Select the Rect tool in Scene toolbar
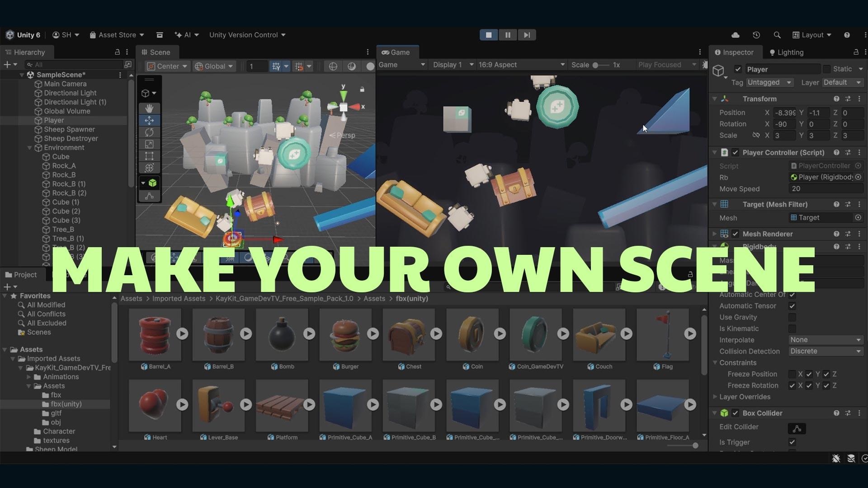 [149, 156]
